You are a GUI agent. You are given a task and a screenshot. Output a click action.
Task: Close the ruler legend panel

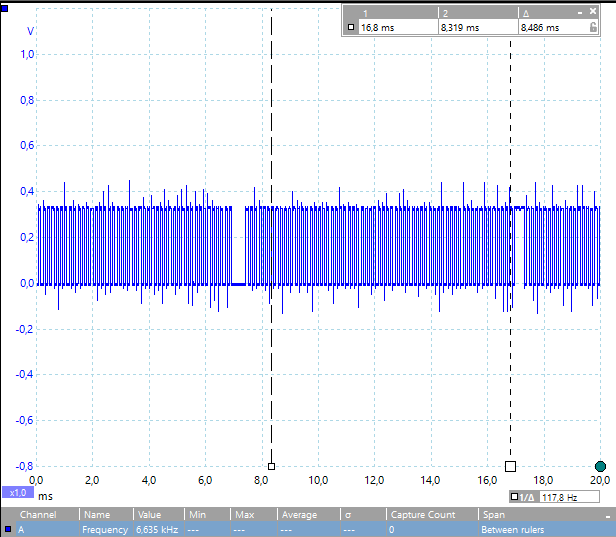(592, 12)
